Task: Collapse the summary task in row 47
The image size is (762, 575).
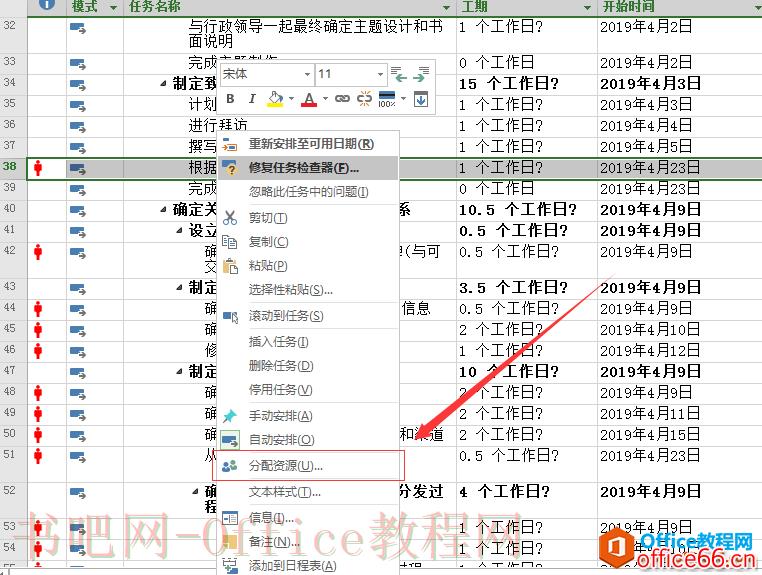Action: 180,372
